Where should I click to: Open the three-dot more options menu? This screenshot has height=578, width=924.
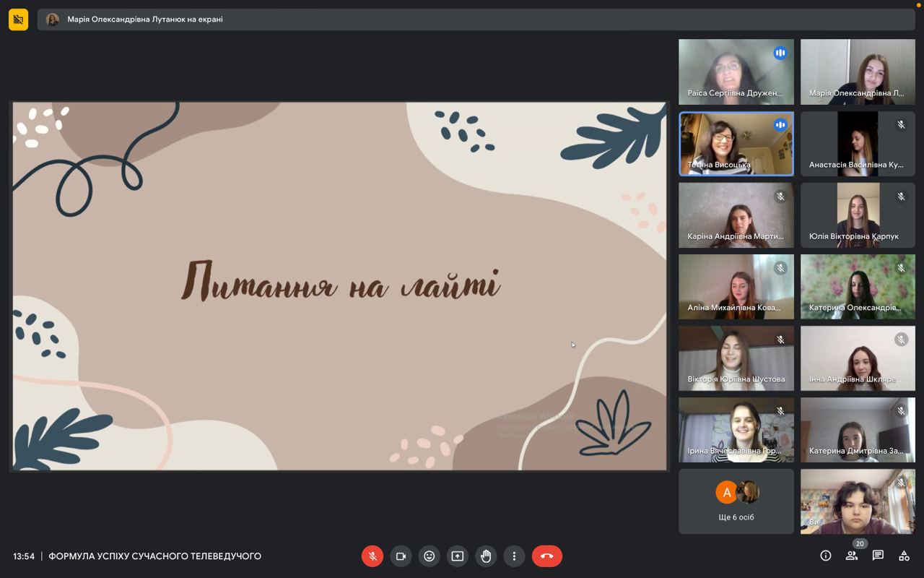click(x=514, y=556)
